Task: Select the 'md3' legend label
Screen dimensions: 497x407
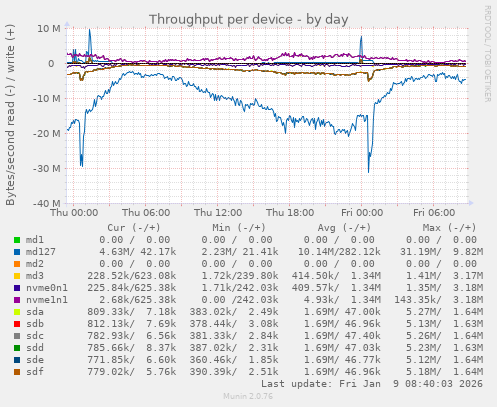Action: pyautogui.click(x=35, y=276)
